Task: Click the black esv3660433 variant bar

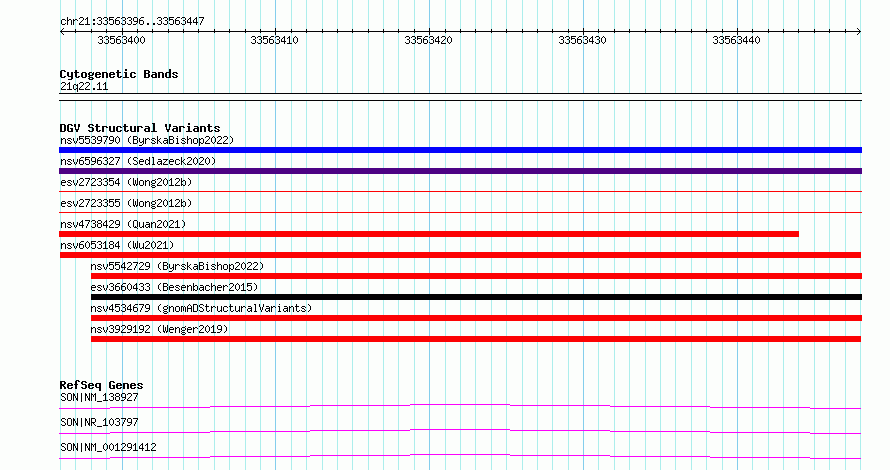Action: click(x=476, y=297)
